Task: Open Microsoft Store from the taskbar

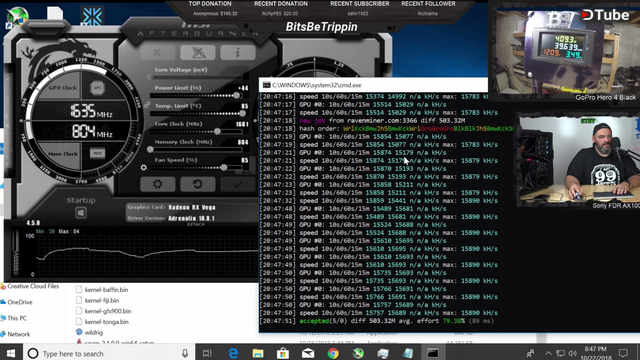Action: 282,353
